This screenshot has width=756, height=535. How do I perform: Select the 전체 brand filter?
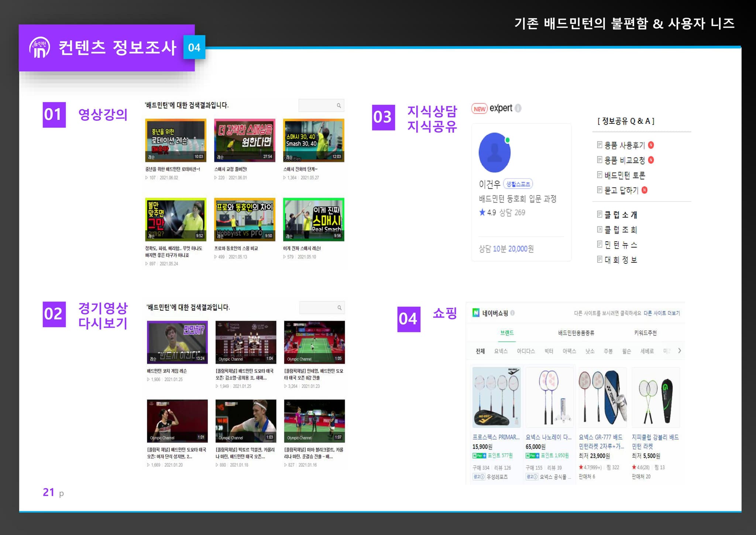pyautogui.click(x=480, y=351)
